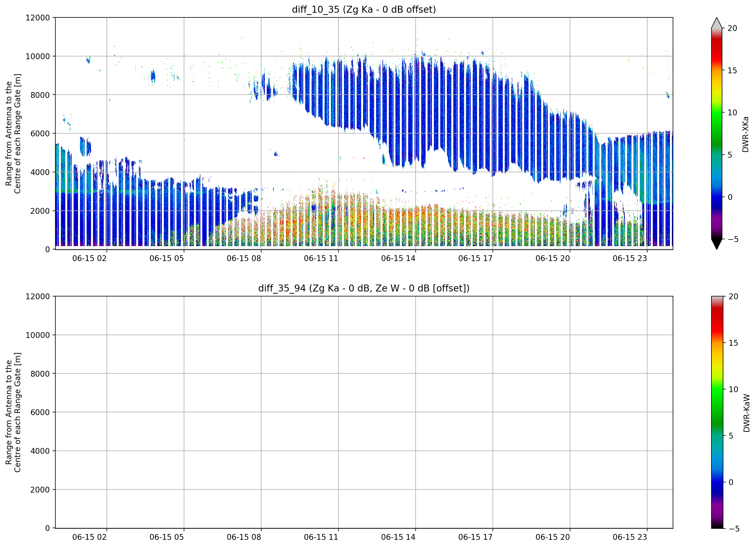The image size is (756, 547).
Task: Click the '06-15 11' x-axis label on top plot
Action: [321, 259]
